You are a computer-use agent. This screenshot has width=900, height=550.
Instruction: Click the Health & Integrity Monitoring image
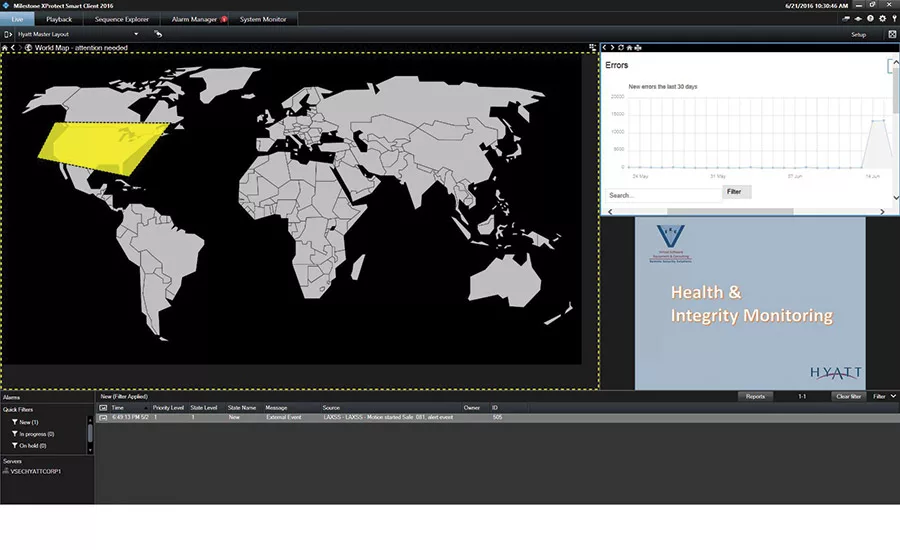click(x=750, y=303)
